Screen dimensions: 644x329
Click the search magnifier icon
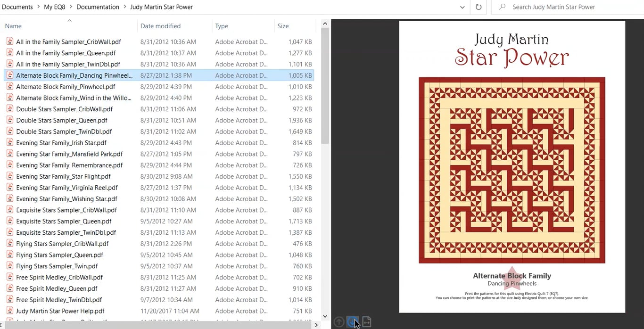502,7
